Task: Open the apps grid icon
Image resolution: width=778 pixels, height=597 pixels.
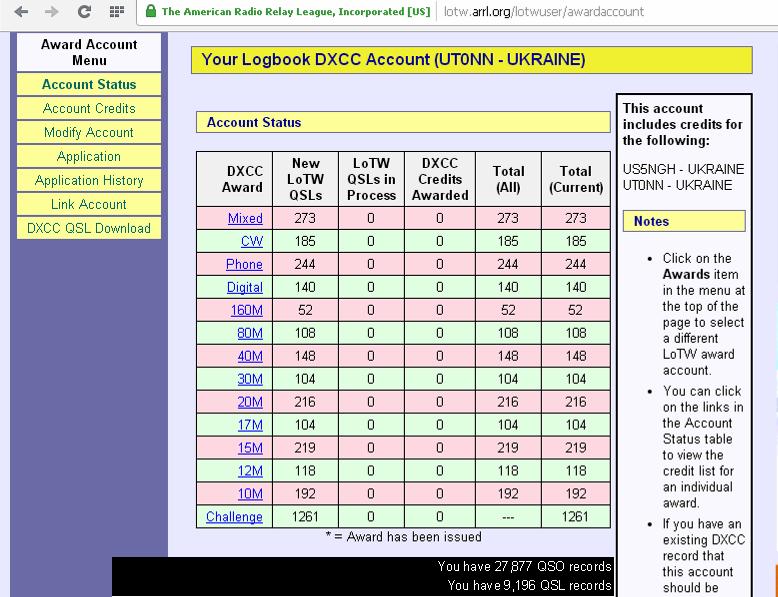Action: pos(117,11)
